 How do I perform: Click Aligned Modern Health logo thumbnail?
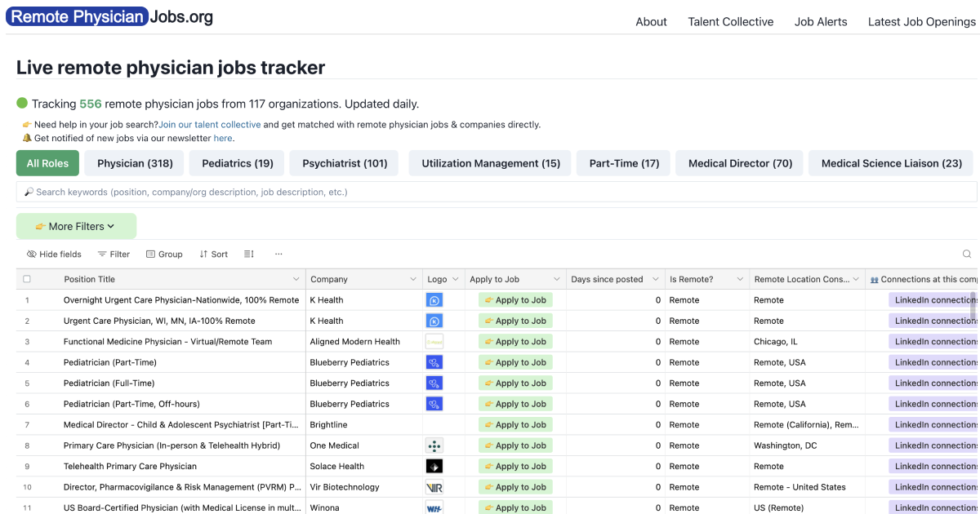(434, 342)
